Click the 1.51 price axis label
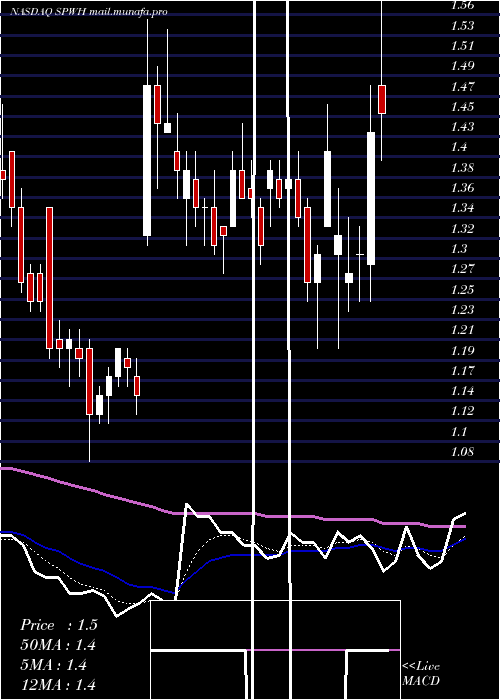 coord(462,46)
